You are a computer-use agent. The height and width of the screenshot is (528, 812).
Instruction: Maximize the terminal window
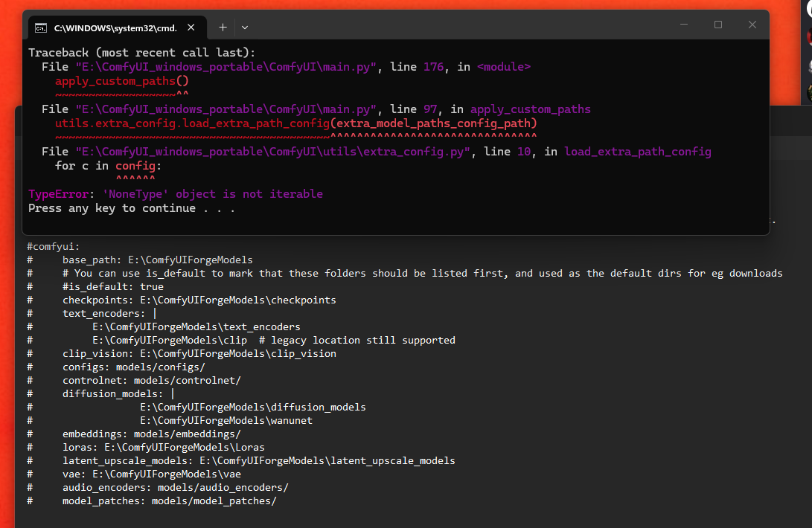coord(717,25)
